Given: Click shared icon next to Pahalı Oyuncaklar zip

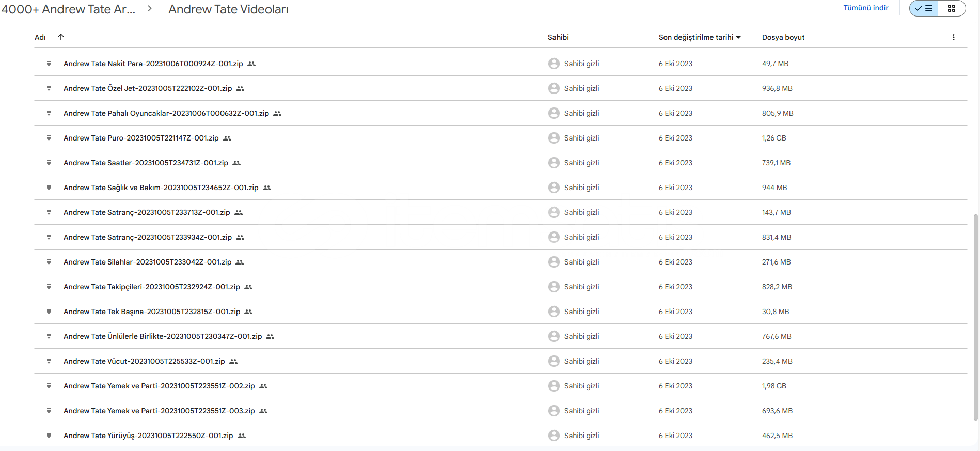Looking at the screenshot, I should tap(277, 114).
